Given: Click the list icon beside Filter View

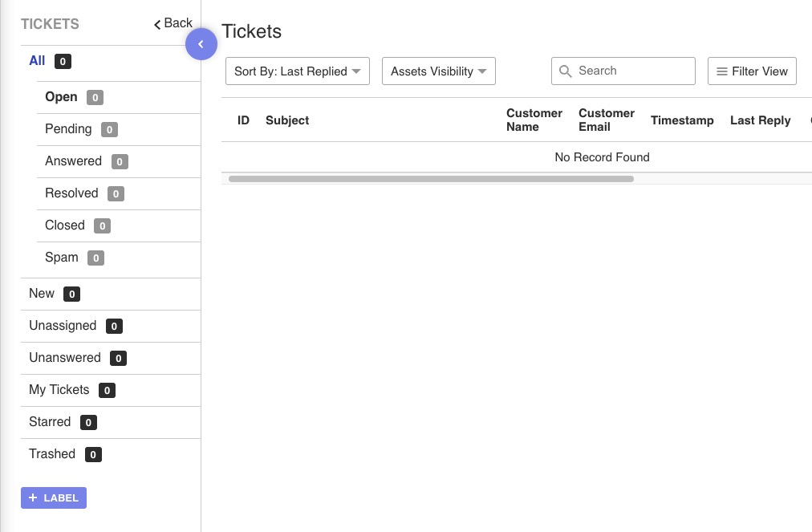Looking at the screenshot, I should [x=721, y=71].
